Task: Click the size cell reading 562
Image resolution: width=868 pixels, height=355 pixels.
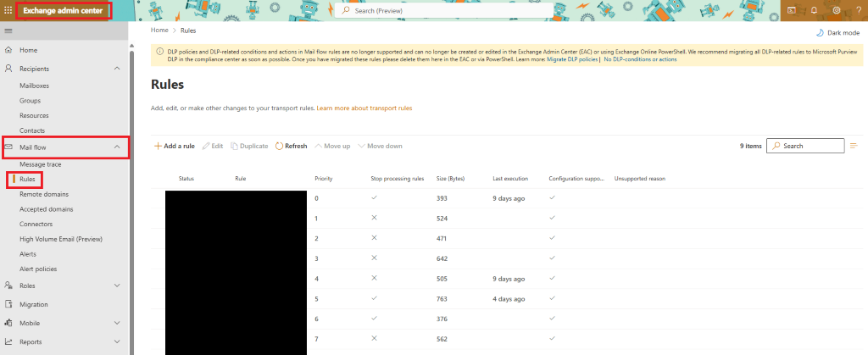Action: pyautogui.click(x=442, y=339)
